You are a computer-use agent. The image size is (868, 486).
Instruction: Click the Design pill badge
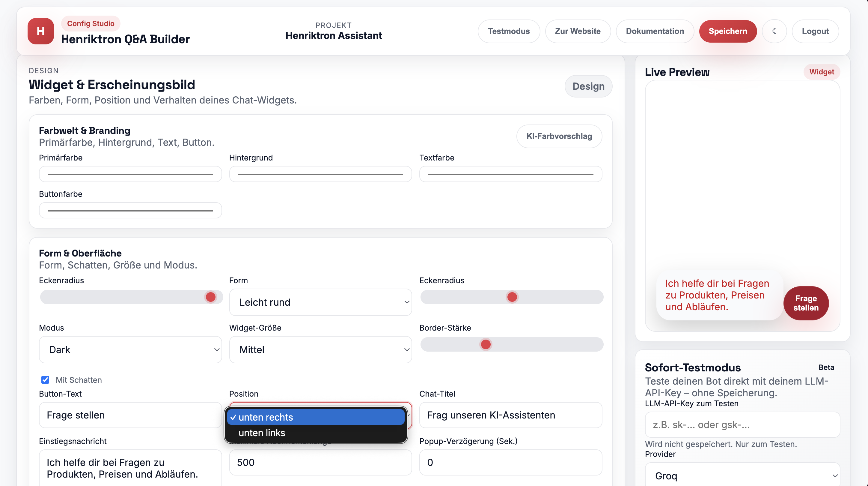588,86
